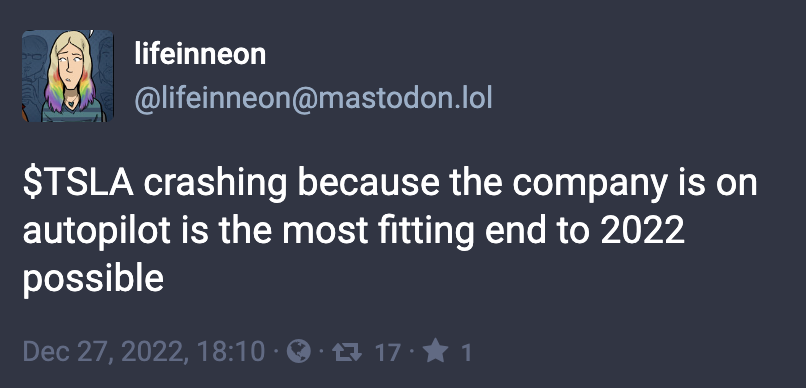Click the word crashing in the post

(x=215, y=185)
